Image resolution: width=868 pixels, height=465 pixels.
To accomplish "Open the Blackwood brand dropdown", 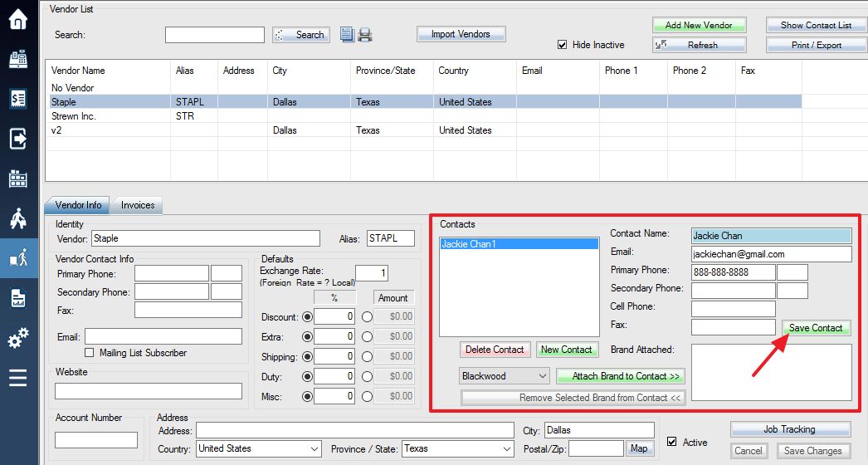I will (505, 376).
